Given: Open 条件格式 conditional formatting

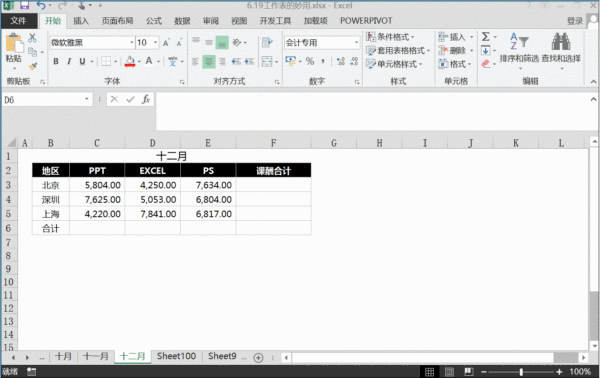Looking at the screenshot, I should [390, 37].
